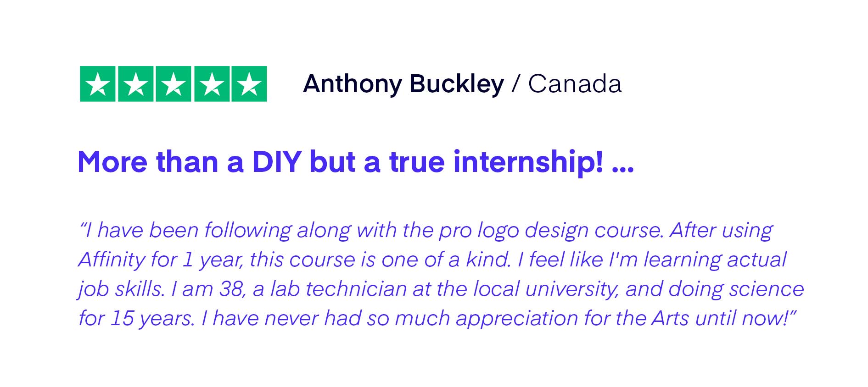The height and width of the screenshot is (387, 868).
Task: Click the reviewer name Anthony Buckley
Action: coord(403,84)
